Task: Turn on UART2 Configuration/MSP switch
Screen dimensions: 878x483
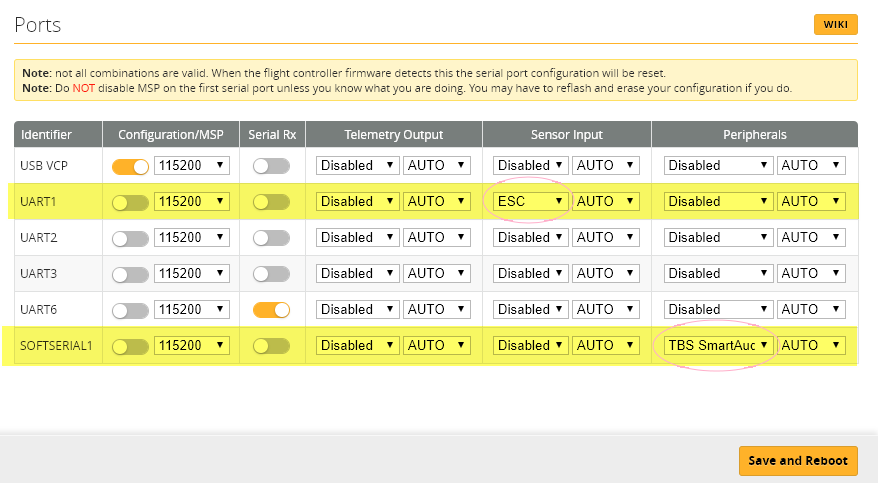Action: (x=130, y=237)
